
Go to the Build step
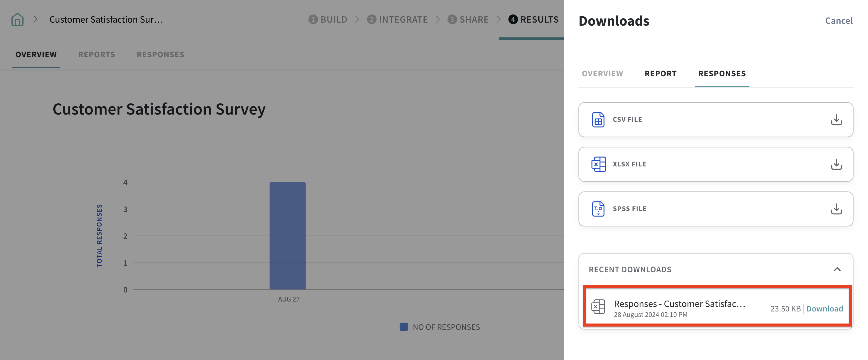tap(328, 19)
